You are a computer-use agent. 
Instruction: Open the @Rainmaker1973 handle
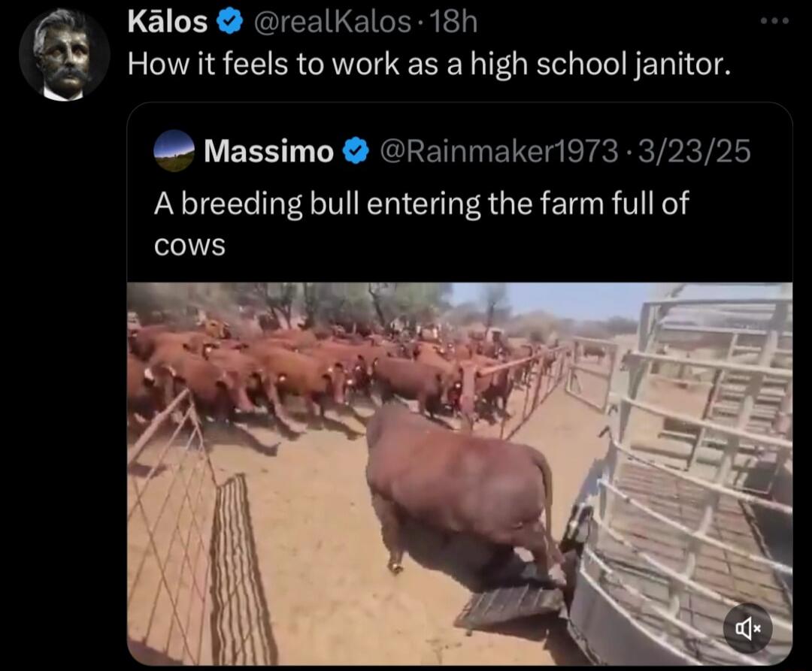499,151
